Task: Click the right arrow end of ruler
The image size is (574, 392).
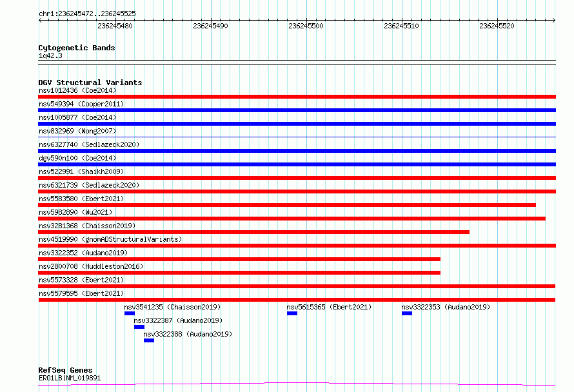Action: (x=554, y=20)
